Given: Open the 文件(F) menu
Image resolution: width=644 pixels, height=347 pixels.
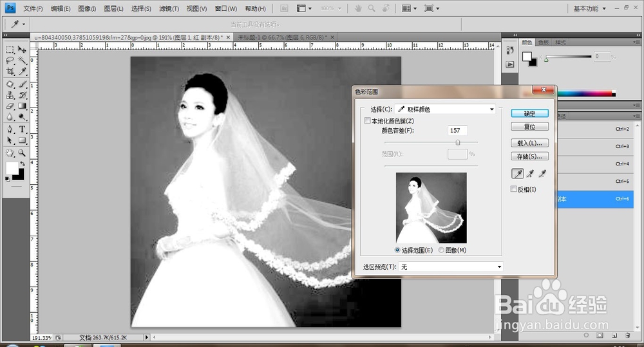Looking at the screenshot, I should [x=33, y=8].
